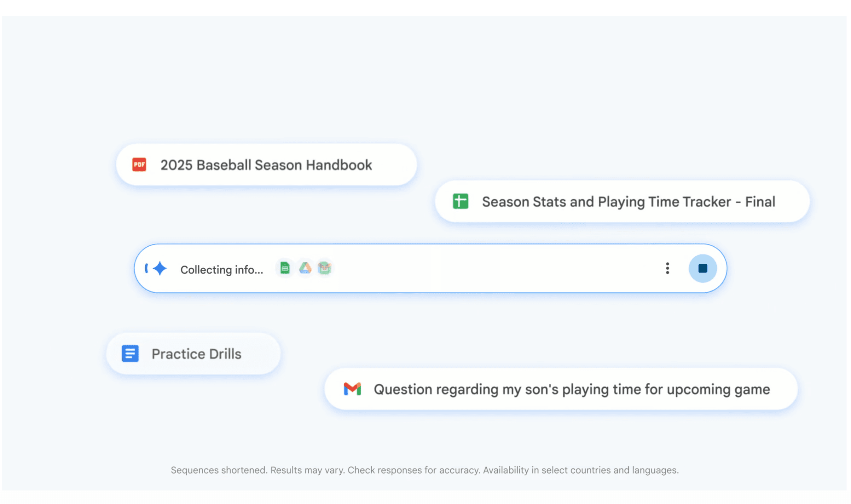The image size is (851, 504).
Task: Click 'Availability in select countries and languages' text
Action: (x=581, y=470)
